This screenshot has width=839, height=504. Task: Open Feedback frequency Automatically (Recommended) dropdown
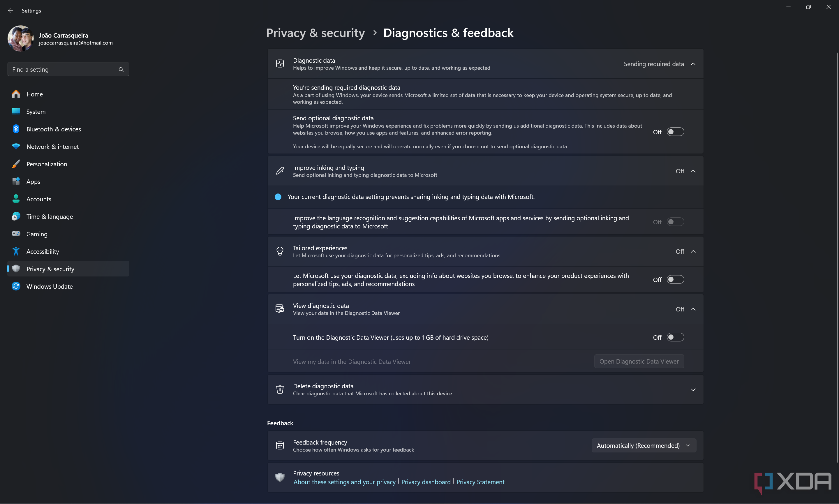point(644,445)
